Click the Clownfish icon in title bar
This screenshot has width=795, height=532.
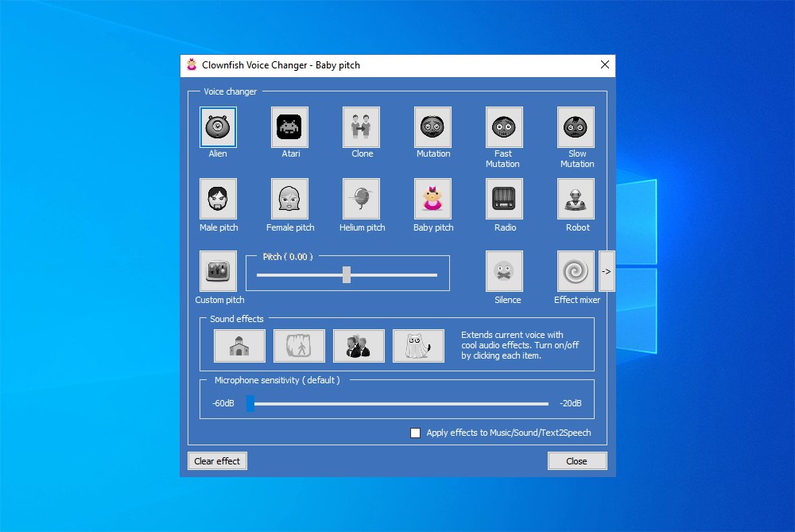click(x=192, y=65)
